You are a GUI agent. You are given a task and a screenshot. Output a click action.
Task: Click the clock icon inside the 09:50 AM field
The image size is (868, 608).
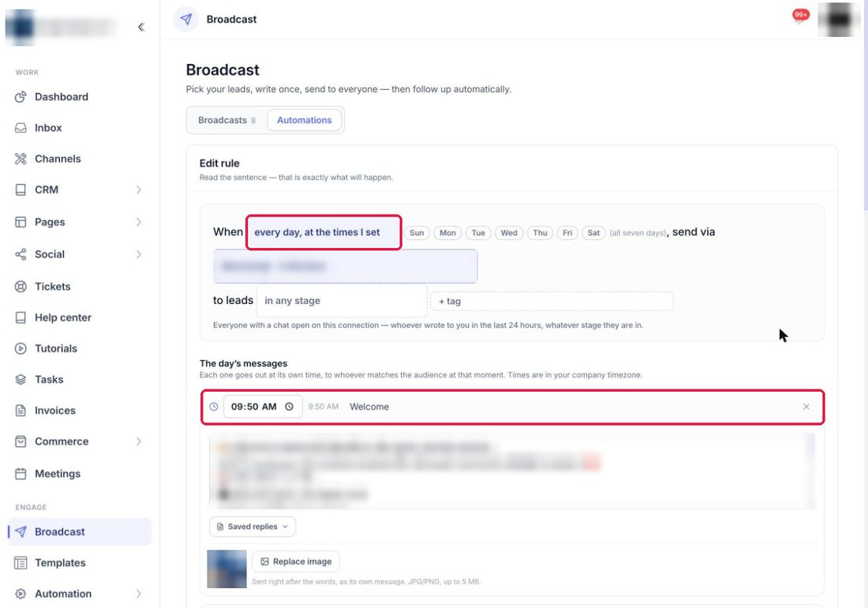coord(289,407)
